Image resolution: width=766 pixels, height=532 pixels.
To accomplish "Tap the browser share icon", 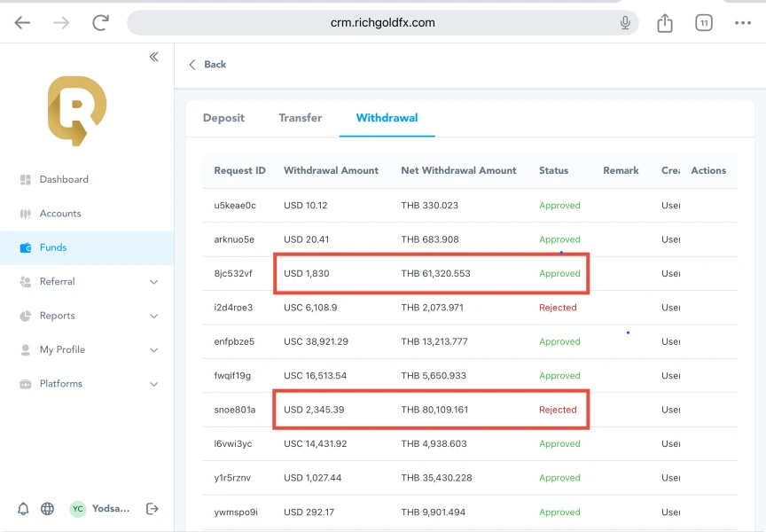I will pos(665,23).
